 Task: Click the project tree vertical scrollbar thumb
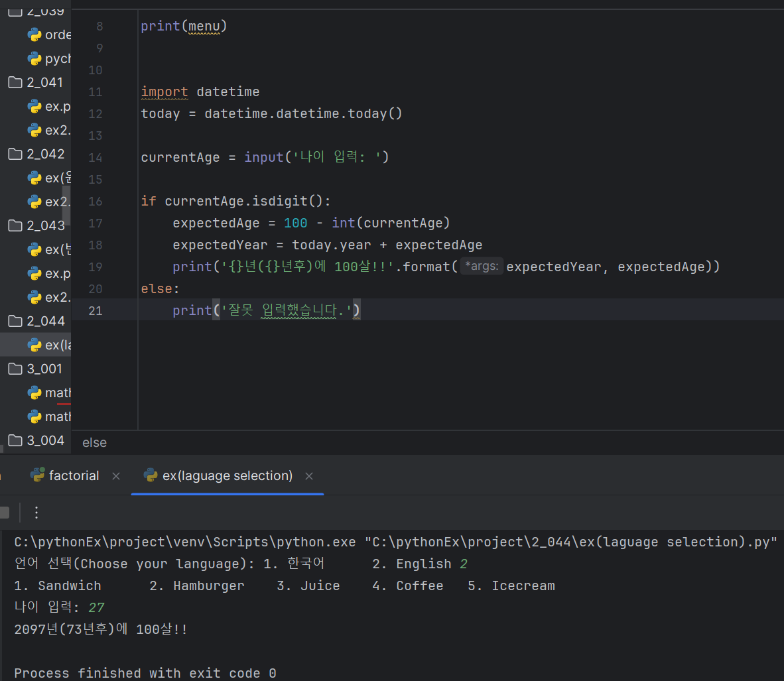click(x=66, y=206)
